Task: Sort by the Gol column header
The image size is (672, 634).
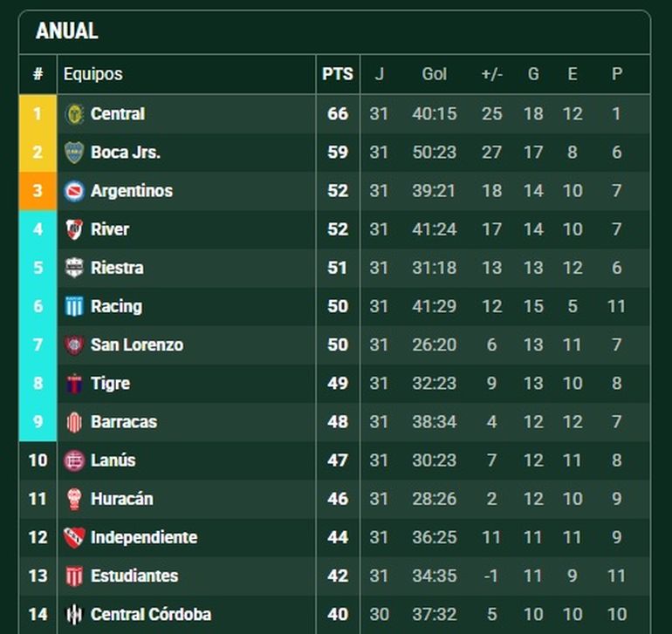Action: click(434, 74)
